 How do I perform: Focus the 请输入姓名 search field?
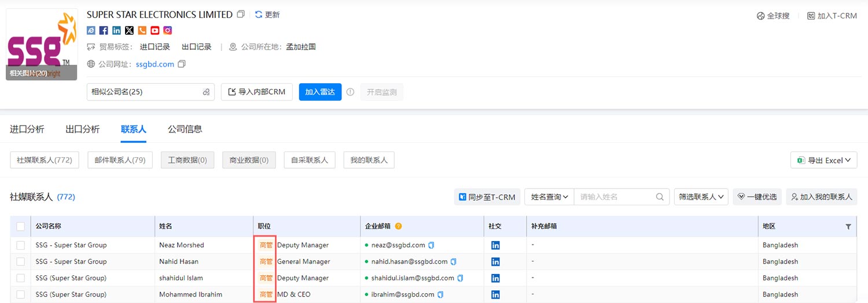[x=616, y=197]
